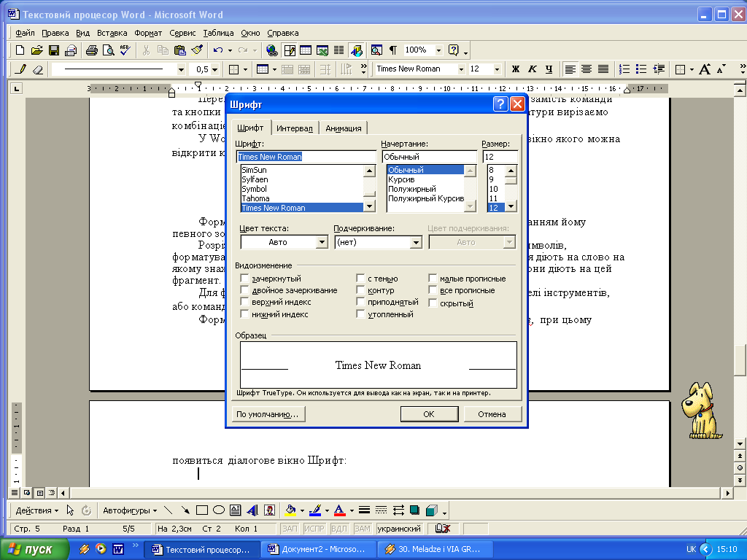Screen dimensions: 747x560
Task: Draw an oval shape tool
Action: [219, 510]
